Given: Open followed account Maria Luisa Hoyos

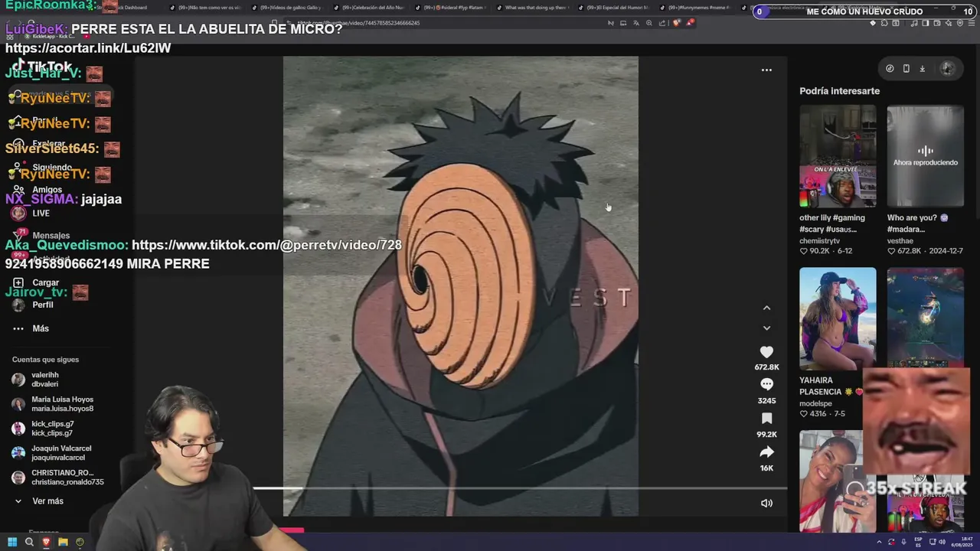Looking at the screenshot, I should click(x=52, y=404).
